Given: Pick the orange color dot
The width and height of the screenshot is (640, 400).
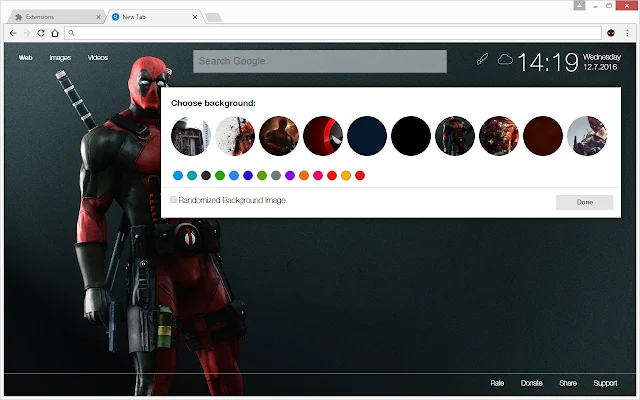Looking at the screenshot, I should [x=304, y=176].
